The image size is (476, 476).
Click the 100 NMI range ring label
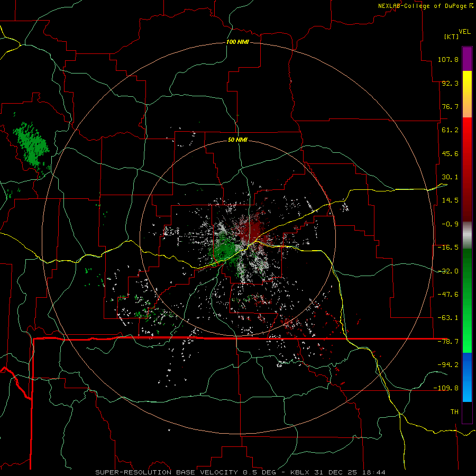[x=237, y=42]
